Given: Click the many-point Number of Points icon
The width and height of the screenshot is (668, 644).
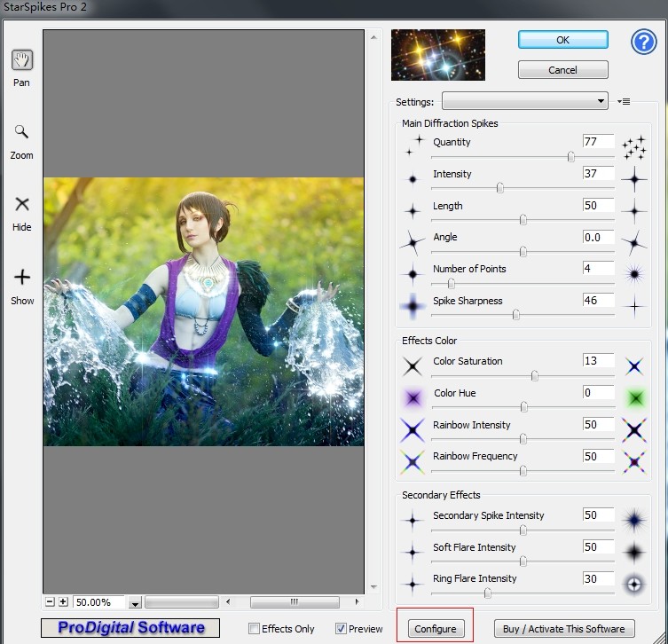Looking at the screenshot, I should click(x=634, y=274).
